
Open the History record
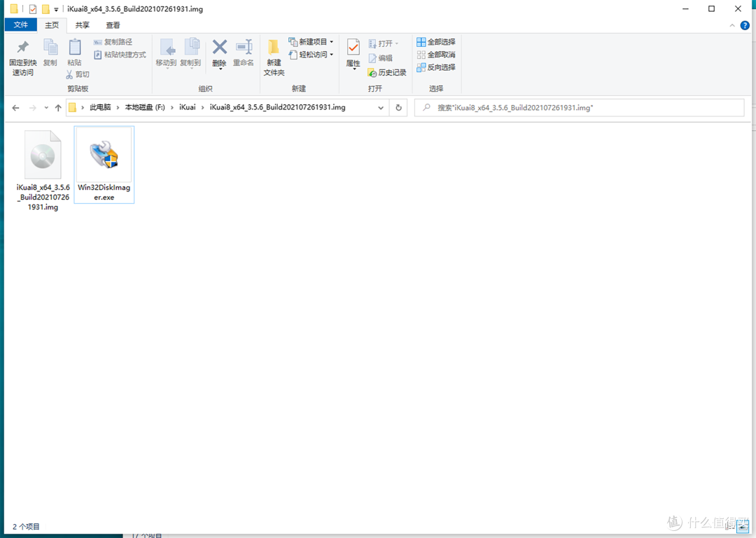386,72
